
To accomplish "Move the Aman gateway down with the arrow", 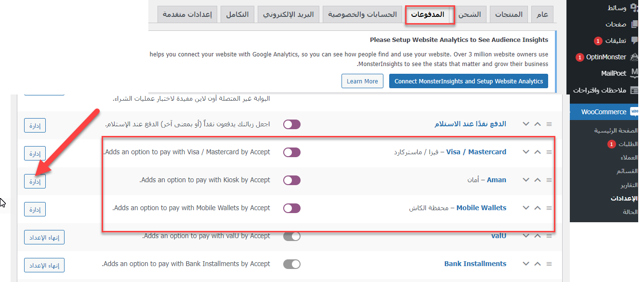I will [526, 180].
